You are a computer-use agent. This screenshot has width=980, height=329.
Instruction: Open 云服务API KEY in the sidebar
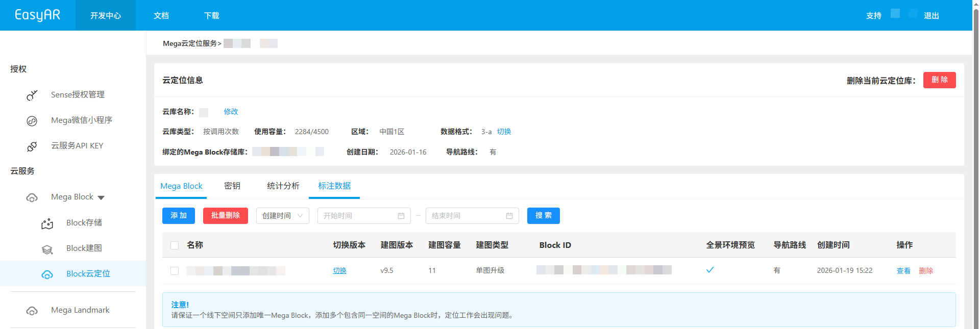click(x=77, y=146)
